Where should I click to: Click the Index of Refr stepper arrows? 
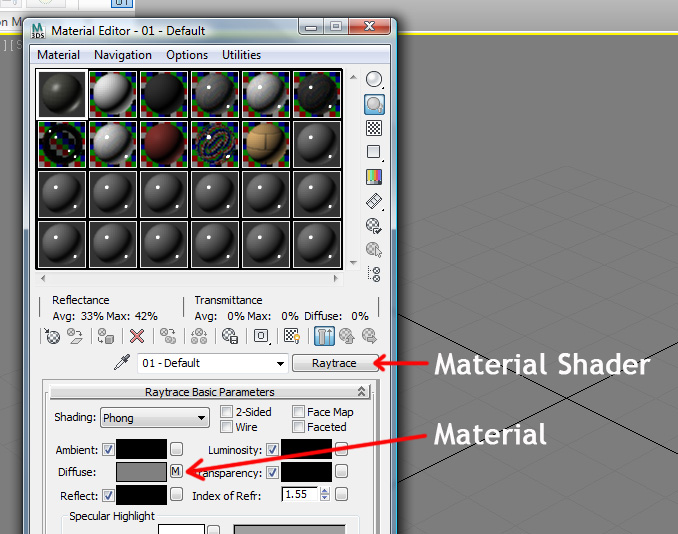click(x=325, y=494)
